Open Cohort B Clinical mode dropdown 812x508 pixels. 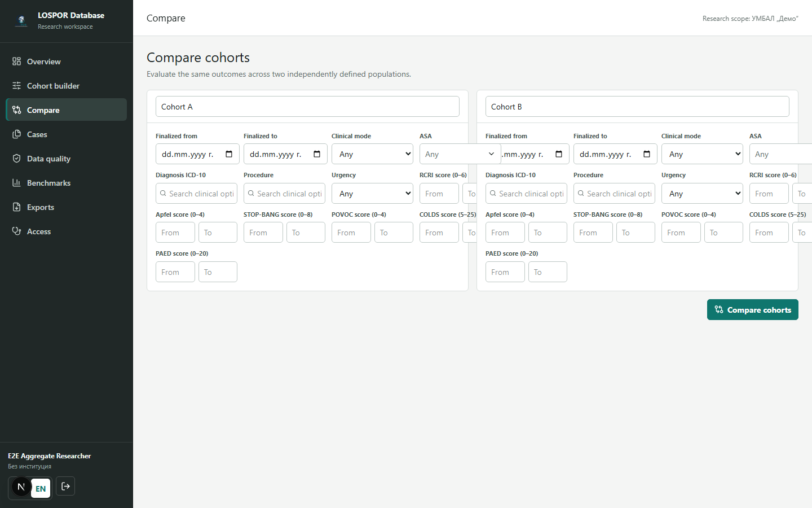pyautogui.click(x=702, y=154)
